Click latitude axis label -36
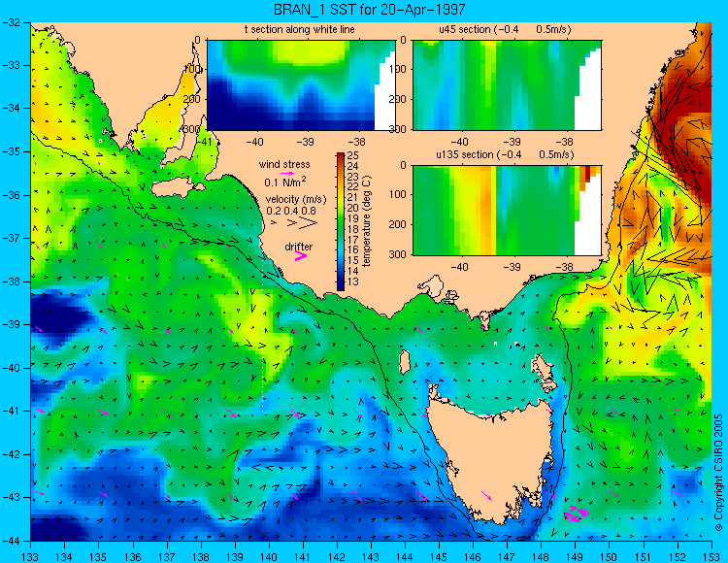 (11, 195)
